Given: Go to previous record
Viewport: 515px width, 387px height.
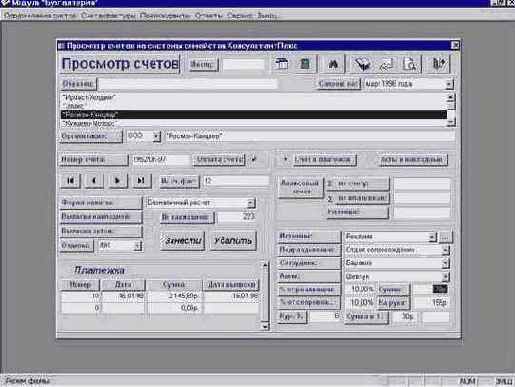Looking at the screenshot, I should point(94,180).
